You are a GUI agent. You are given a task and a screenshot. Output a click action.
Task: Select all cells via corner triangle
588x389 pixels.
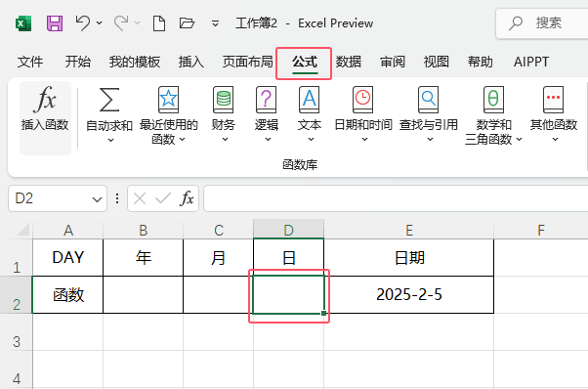point(23,230)
